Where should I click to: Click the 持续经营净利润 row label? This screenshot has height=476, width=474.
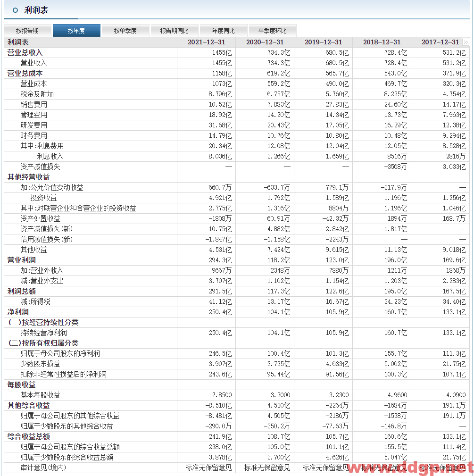(x=44, y=333)
